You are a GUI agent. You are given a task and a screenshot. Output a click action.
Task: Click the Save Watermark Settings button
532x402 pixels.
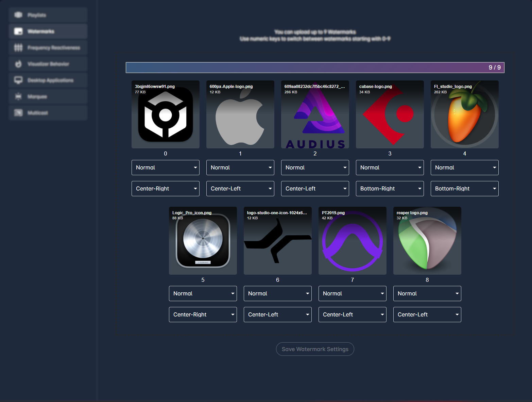315,349
